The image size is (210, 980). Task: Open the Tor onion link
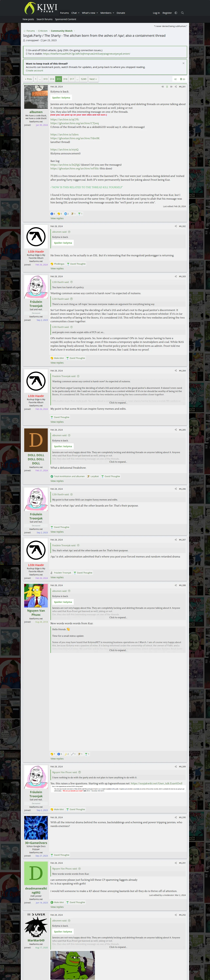pyautogui.click(x=87, y=54)
